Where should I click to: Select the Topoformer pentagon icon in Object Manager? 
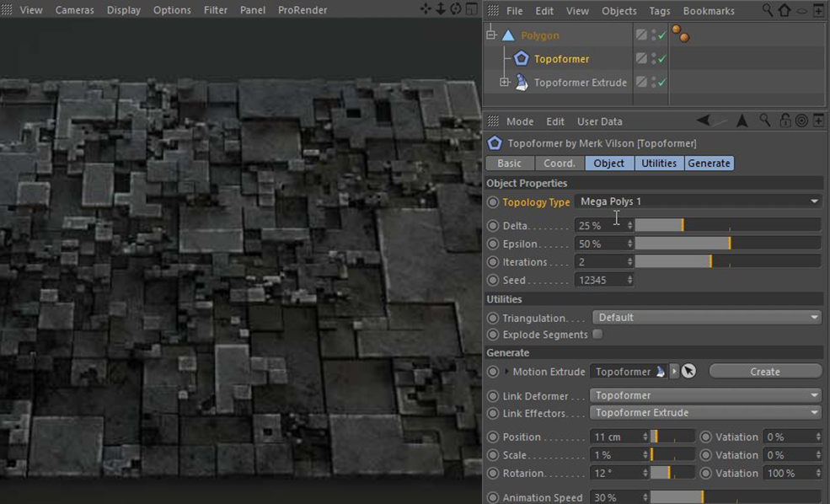[x=521, y=58]
